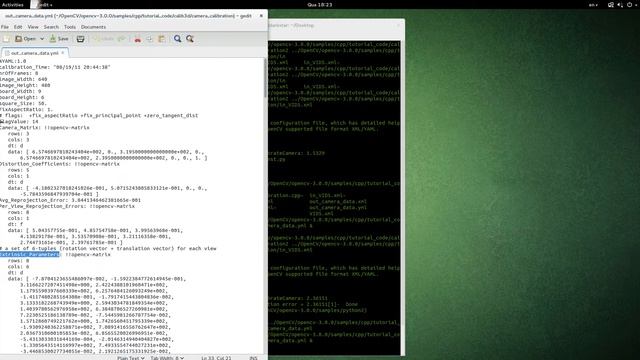
Task: Click the highlighted Extrinsic_Parameters text
Action: (30, 254)
